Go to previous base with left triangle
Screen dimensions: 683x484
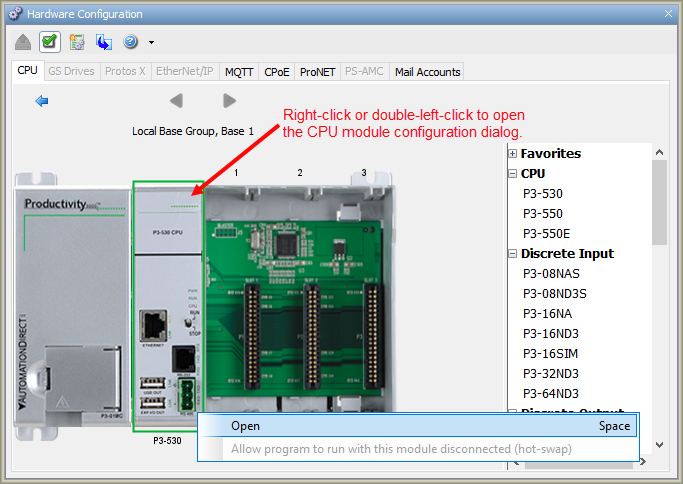(x=176, y=101)
